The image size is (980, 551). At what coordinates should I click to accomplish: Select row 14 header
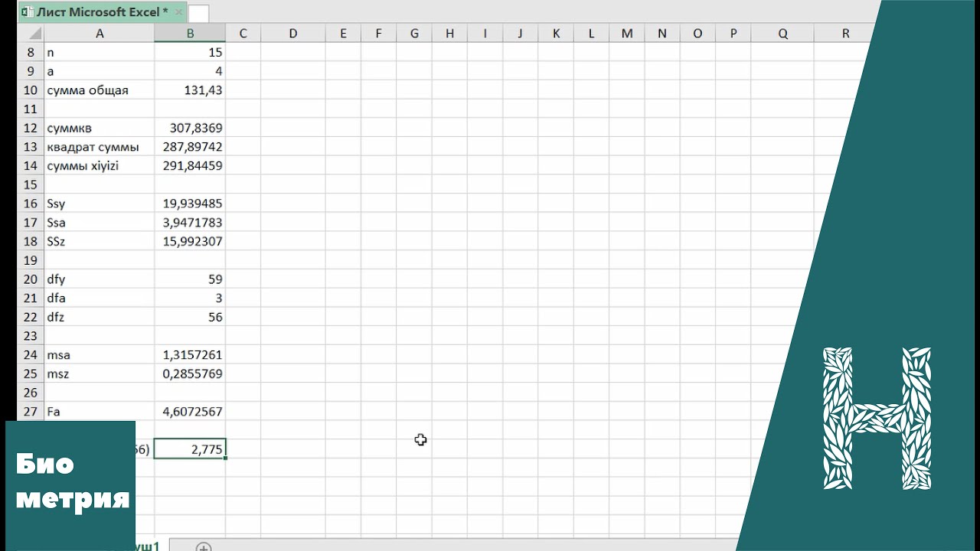coord(31,165)
